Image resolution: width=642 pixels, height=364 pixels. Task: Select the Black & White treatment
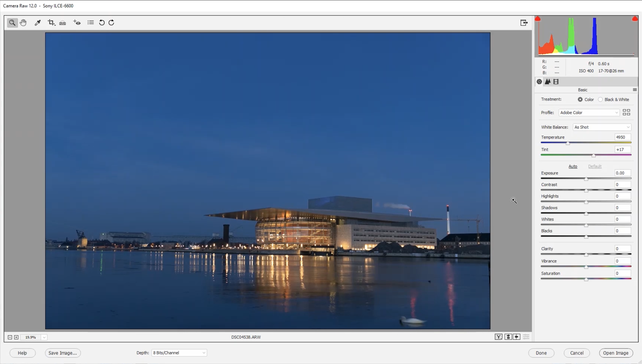600,100
